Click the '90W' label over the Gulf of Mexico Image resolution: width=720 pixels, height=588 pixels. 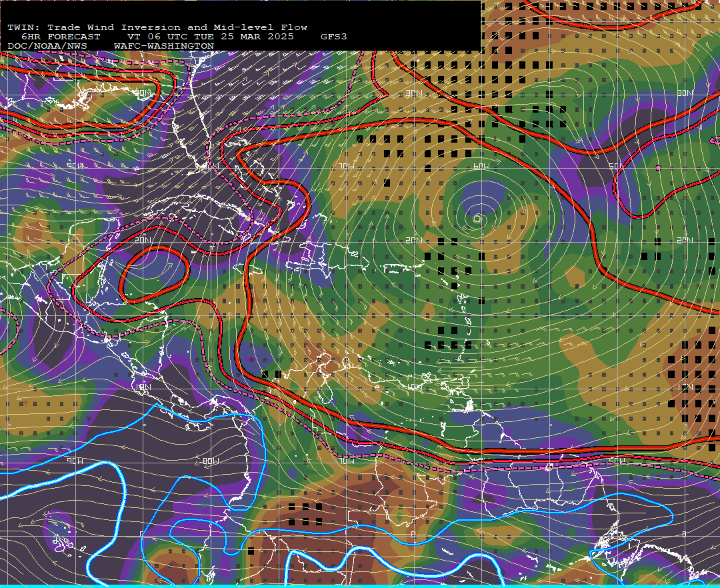(x=75, y=166)
